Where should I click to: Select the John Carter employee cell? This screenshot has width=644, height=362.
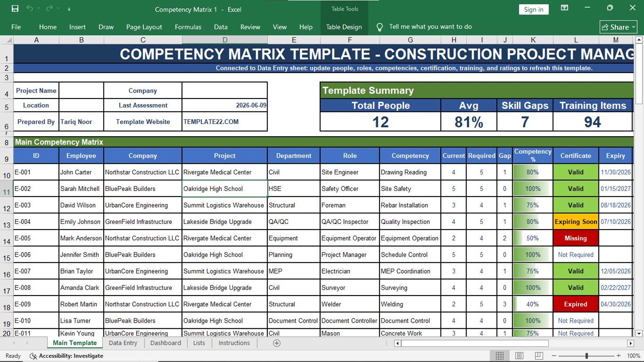[x=81, y=172]
